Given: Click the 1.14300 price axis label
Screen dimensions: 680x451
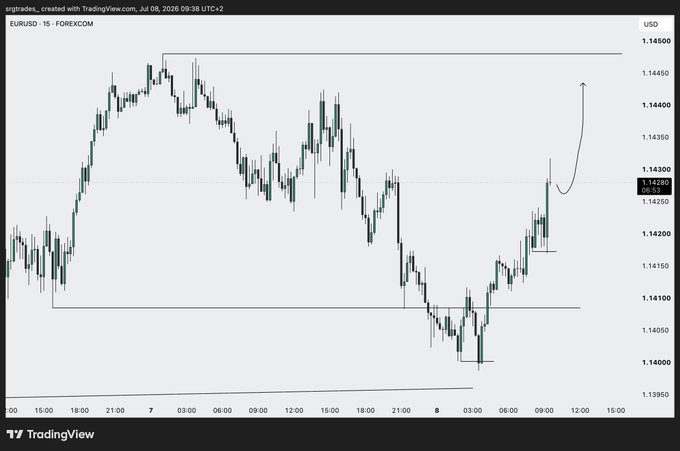Looking at the screenshot, I should tap(656, 169).
